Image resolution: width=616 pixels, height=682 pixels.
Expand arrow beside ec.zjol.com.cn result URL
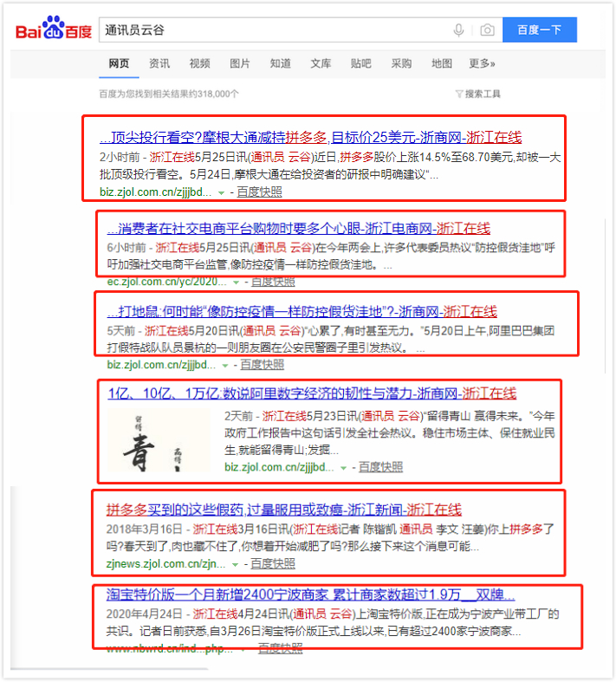(236, 283)
